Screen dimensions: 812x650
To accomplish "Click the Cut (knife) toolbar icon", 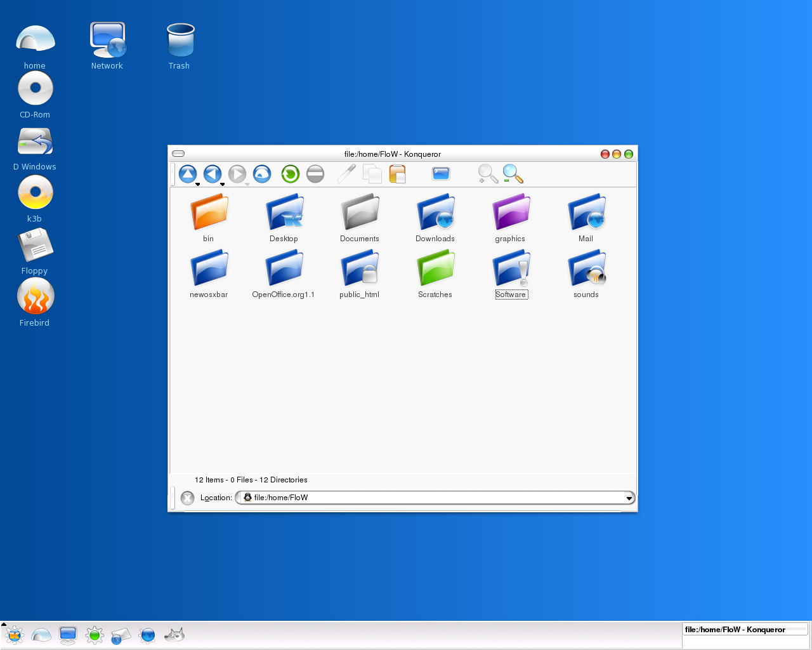I will [346, 173].
